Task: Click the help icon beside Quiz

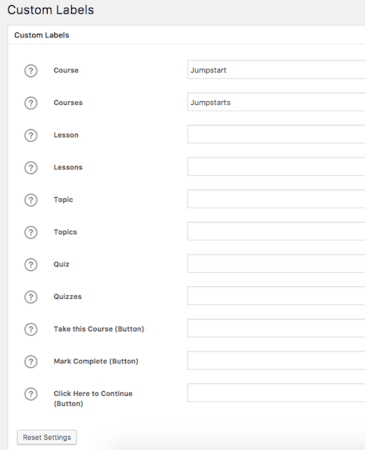Action: click(31, 265)
